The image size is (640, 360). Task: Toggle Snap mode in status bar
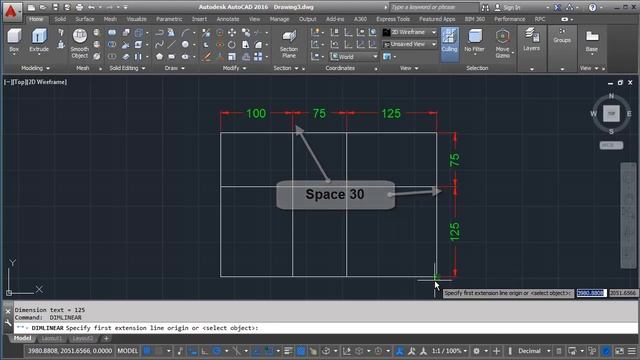click(159, 351)
